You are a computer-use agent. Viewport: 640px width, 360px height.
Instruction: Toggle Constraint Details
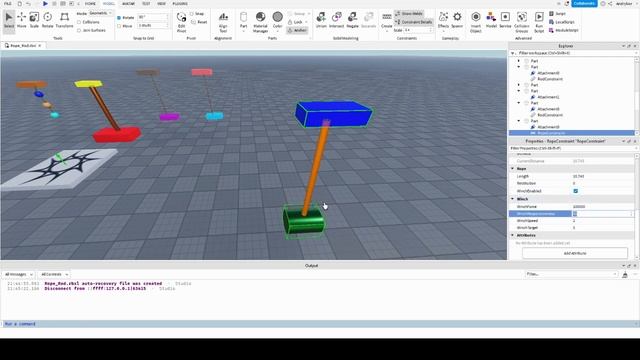click(413, 22)
